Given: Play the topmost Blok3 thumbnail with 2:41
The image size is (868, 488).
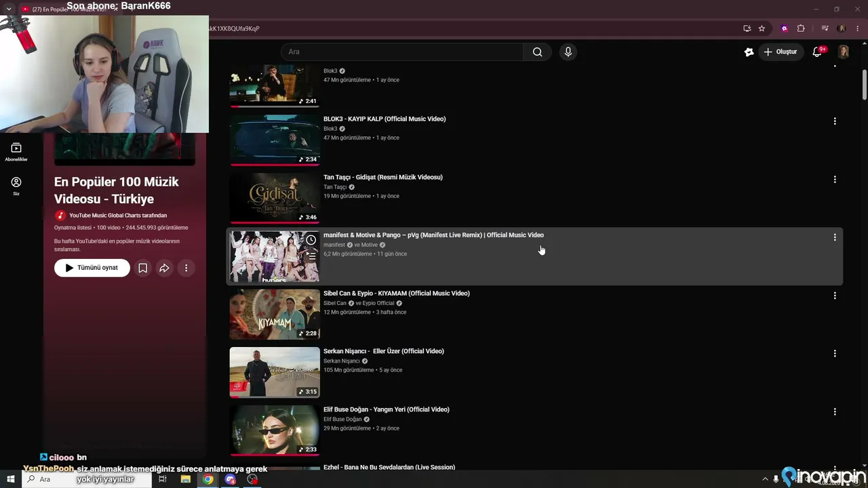Looking at the screenshot, I should pos(275,85).
